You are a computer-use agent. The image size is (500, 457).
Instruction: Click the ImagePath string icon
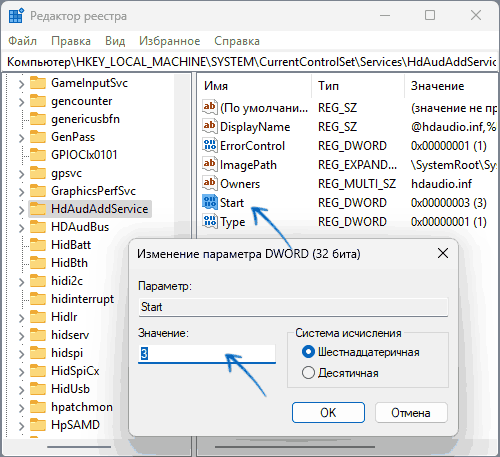[x=210, y=164]
